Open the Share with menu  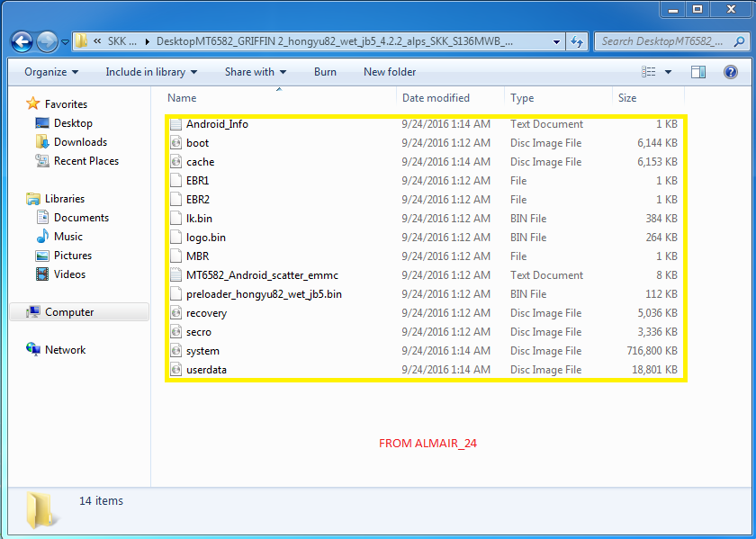(x=256, y=72)
